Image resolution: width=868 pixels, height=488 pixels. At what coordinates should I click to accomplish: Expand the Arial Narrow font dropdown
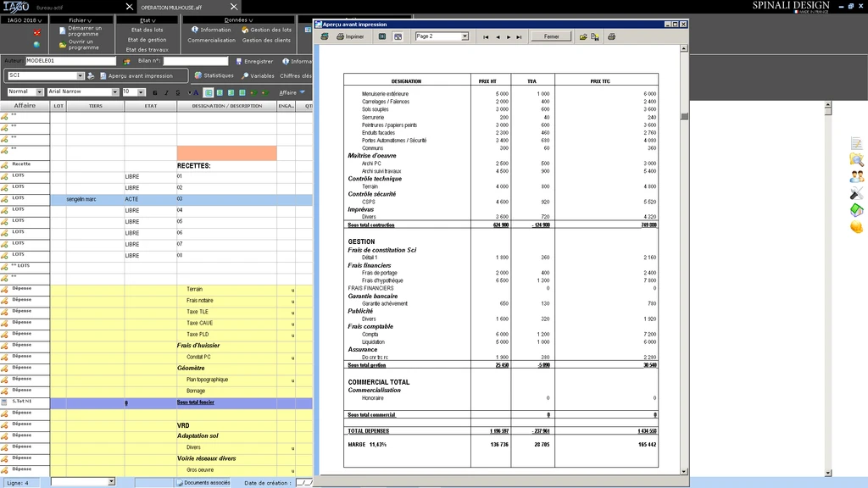(115, 92)
